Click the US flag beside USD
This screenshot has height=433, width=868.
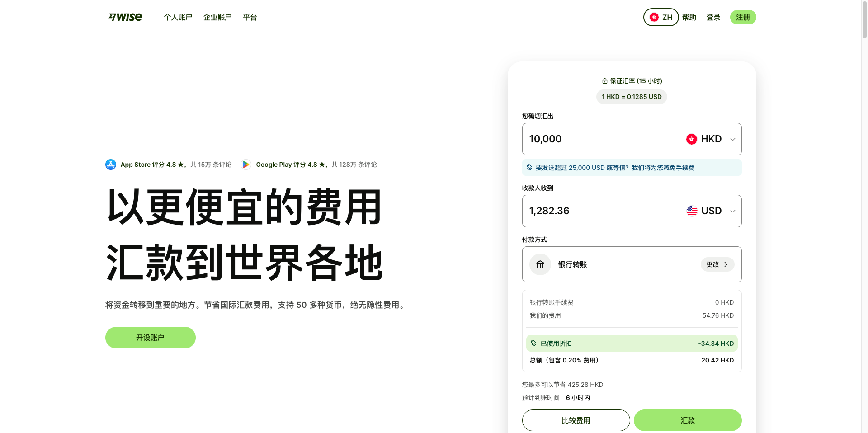point(692,211)
